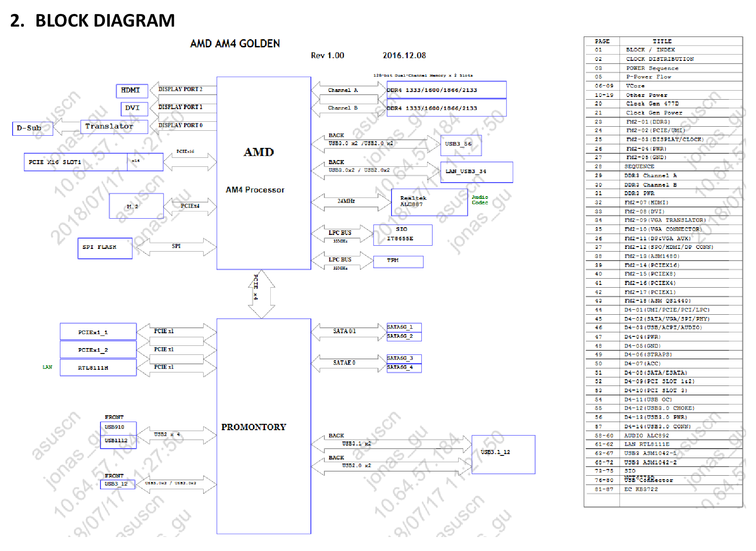Select the USB2 x 4 arrow label

[167, 435]
